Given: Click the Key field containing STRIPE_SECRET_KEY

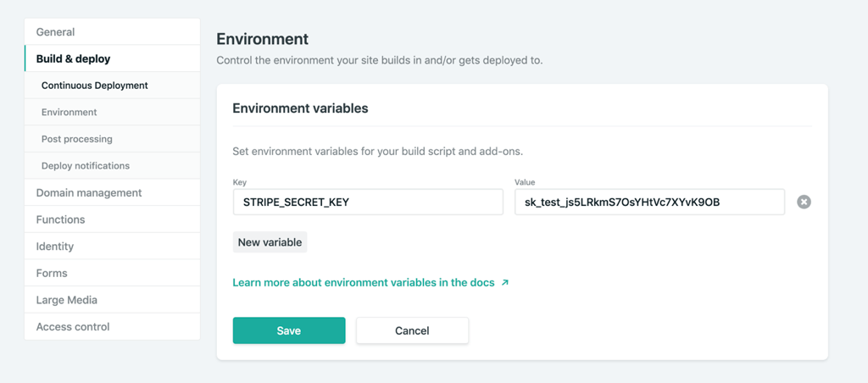Looking at the screenshot, I should pos(368,202).
